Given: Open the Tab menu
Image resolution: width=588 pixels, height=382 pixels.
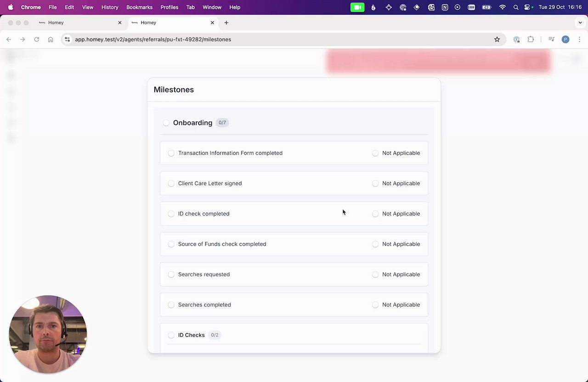Looking at the screenshot, I should [191, 7].
